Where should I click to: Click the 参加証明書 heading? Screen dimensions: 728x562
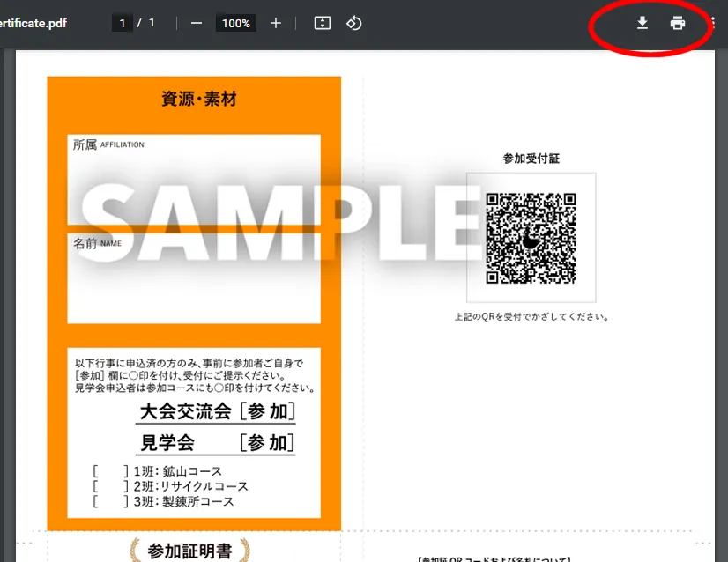(x=189, y=551)
